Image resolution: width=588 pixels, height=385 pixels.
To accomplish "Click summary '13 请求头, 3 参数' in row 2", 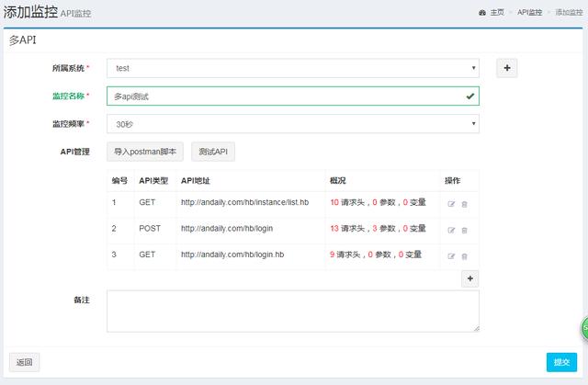I will (x=363, y=228).
